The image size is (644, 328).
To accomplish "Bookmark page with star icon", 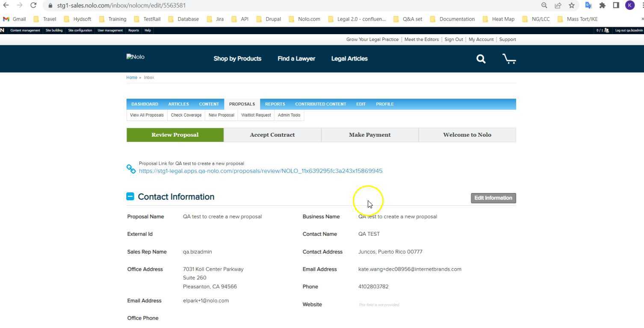I will tap(571, 6).
